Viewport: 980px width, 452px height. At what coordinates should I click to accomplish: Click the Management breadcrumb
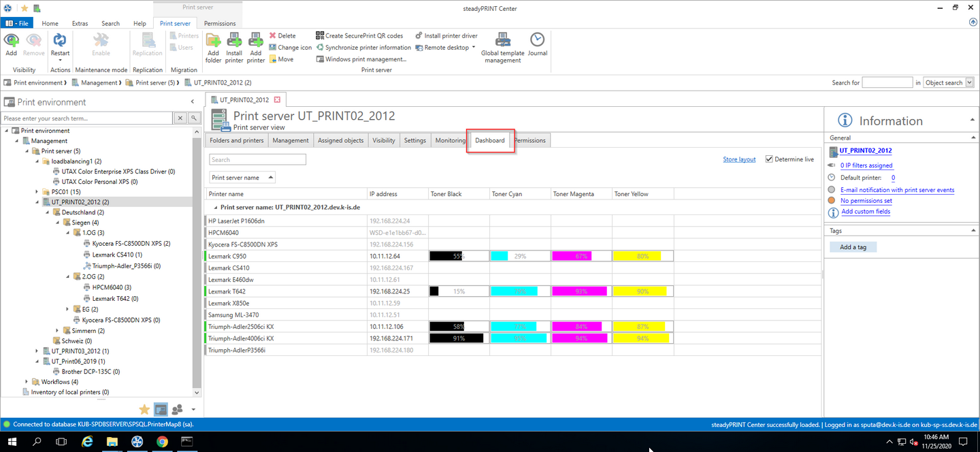pos(99,82)
